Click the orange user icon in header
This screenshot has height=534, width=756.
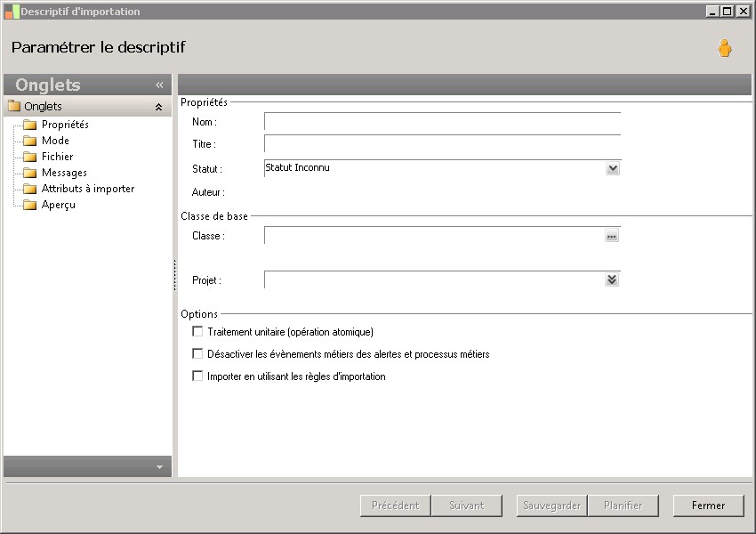pyautogui.click(x=724, y=49)
